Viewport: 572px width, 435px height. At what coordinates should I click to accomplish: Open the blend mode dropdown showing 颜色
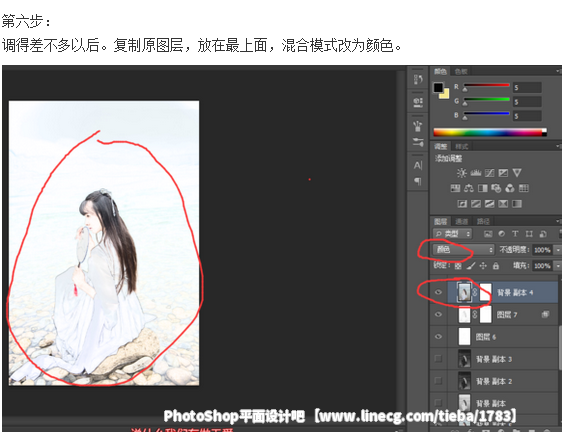pos(464,250)
